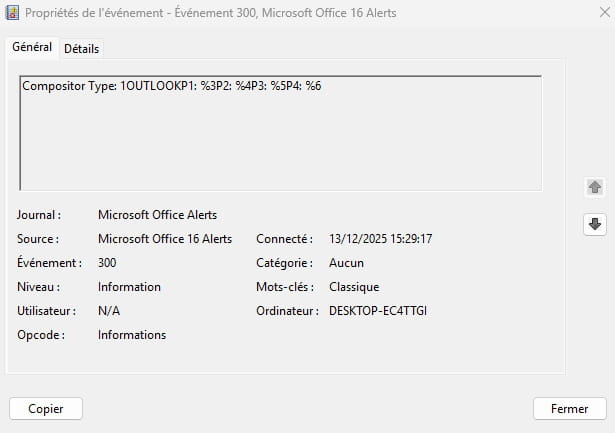This screenshot has width=615, height=433.
Task: Select the Utilisateur value N/A
Action: (109, 311)
